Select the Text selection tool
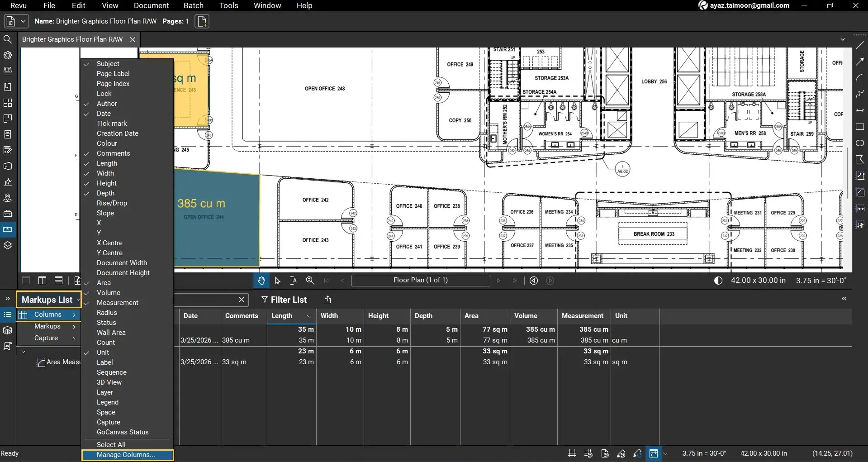Image resolution: width=868 pixels, height=462 pixels. [293, 281]
